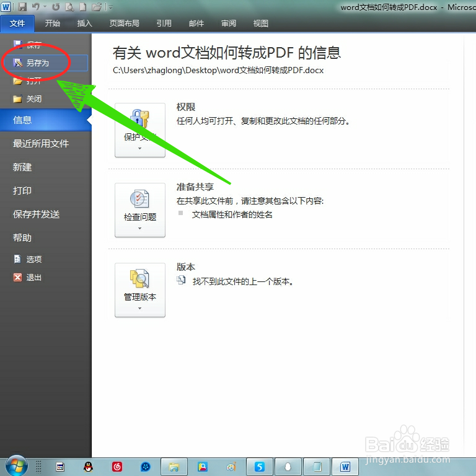Click the Print Preview magnifier icon
The image size is (476, 476).
69,7
